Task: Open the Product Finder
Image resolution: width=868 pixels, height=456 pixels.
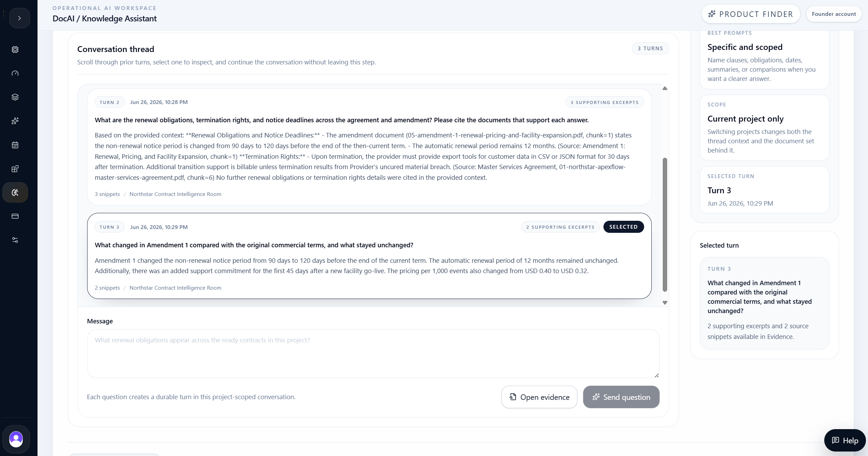Action: pyautogui.click(x=751, y=14)
